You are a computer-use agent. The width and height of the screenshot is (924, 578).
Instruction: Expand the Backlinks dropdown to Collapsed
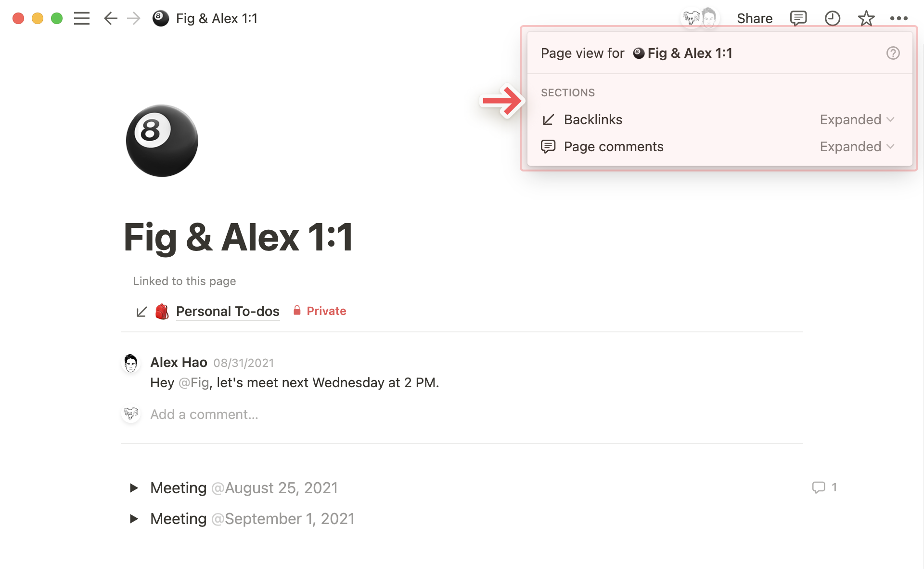(x=858, y=119)
